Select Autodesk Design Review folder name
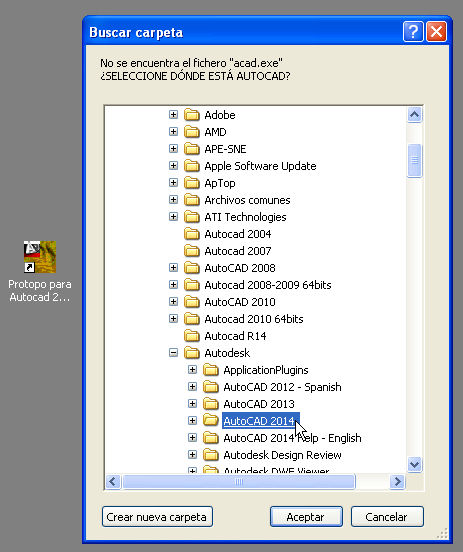Screen dimensions: 463x552 tap(282, 455)
